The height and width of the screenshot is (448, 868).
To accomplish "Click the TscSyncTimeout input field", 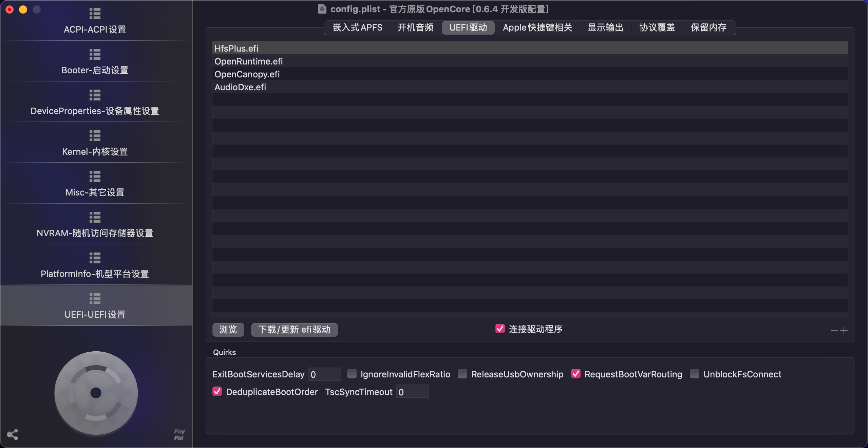I will click(x=413, y=392).
